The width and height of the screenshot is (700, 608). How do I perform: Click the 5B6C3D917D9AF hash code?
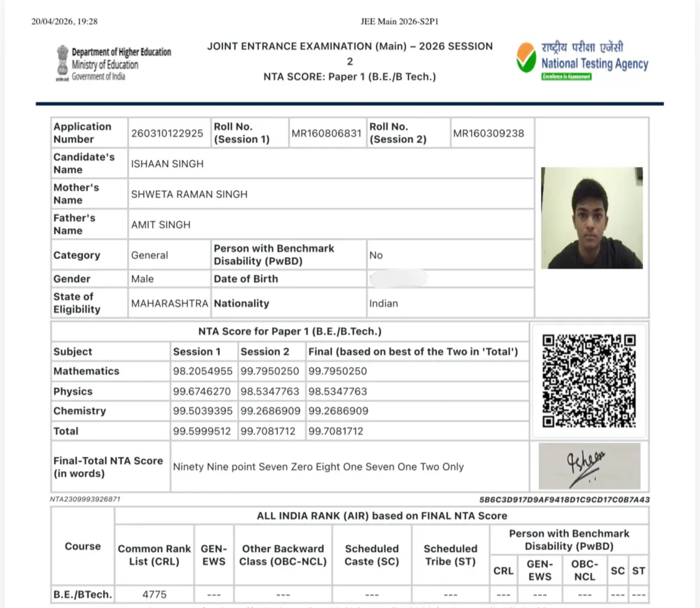point(564,500)
